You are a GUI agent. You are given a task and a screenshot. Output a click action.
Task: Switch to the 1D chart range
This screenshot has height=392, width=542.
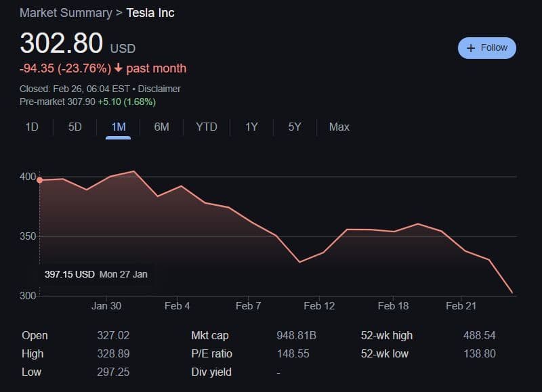[x=32, y=127]
